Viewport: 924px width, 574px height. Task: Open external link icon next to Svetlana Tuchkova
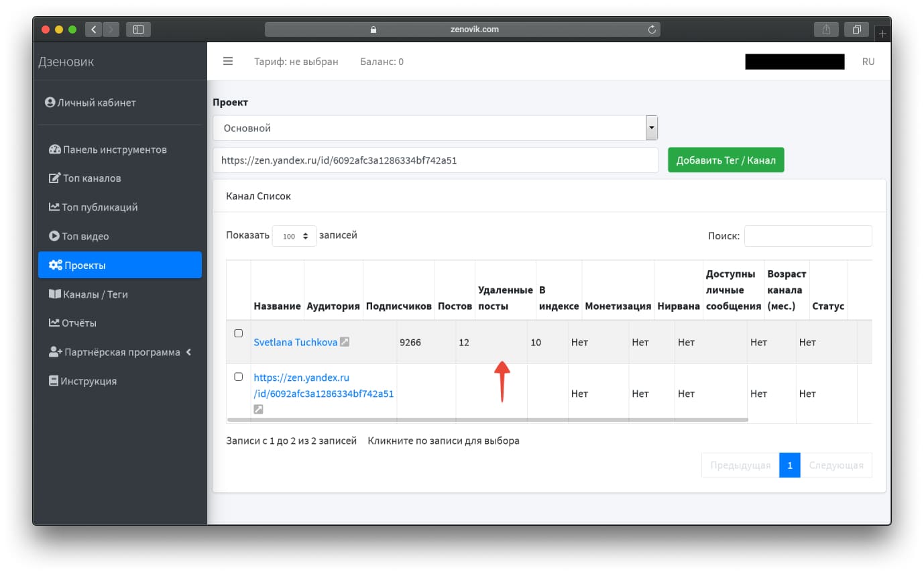coord(345,342)
